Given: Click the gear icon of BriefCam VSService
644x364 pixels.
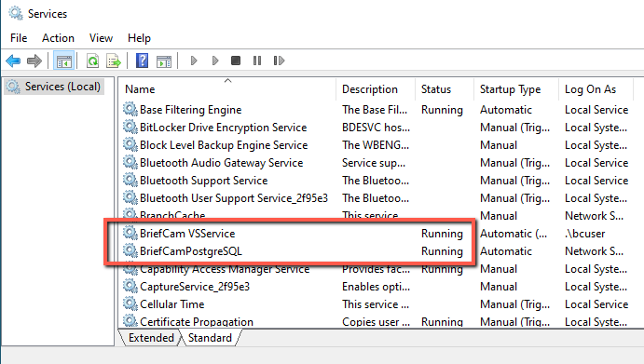Looking at the screenshot, I should [130, 233].
